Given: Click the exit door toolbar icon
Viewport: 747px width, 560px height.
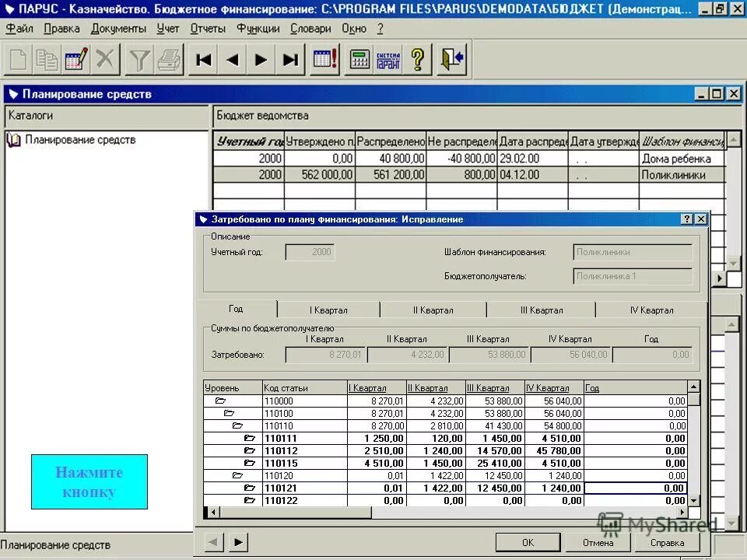Looking at the screenshot, I should 451,60.
